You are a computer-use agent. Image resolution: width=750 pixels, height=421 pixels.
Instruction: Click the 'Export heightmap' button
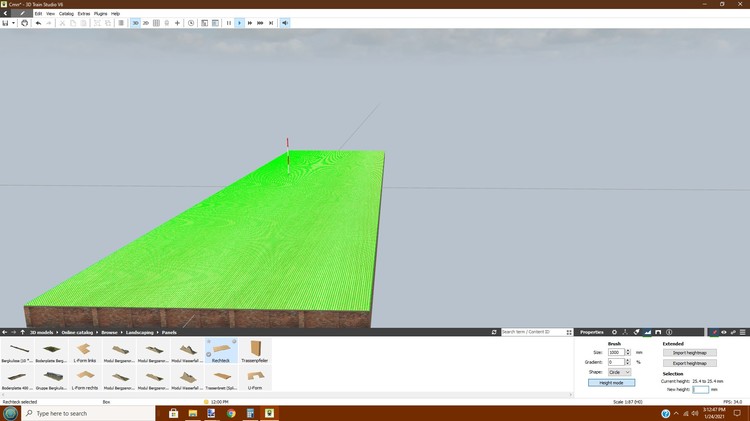[x=690, y=363]
